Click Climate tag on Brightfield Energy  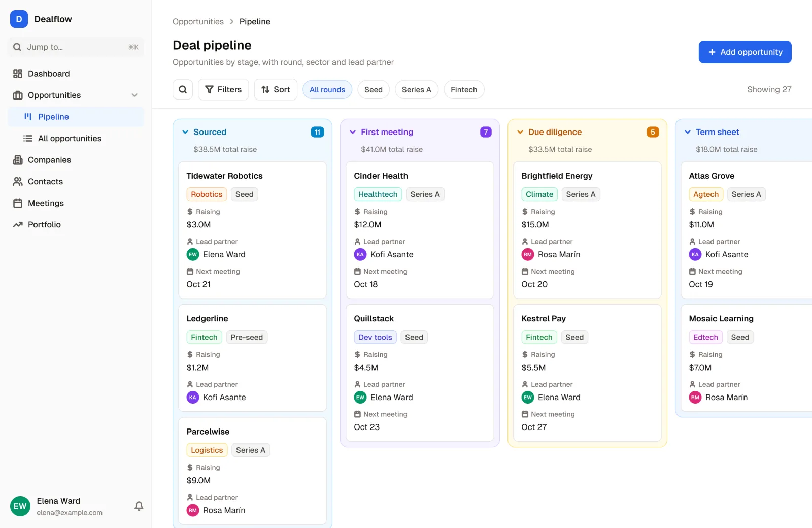click(x=539, y=194)
